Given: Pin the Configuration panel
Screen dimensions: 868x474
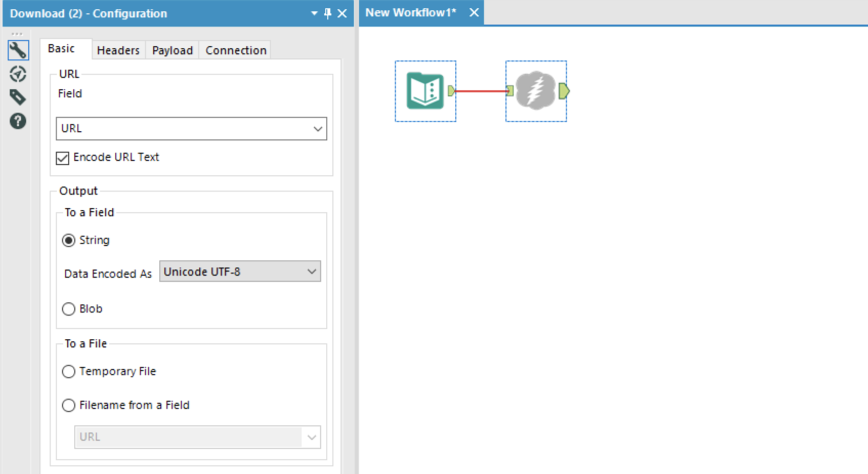Looking at the screenshot, I should tap(328, 14).
